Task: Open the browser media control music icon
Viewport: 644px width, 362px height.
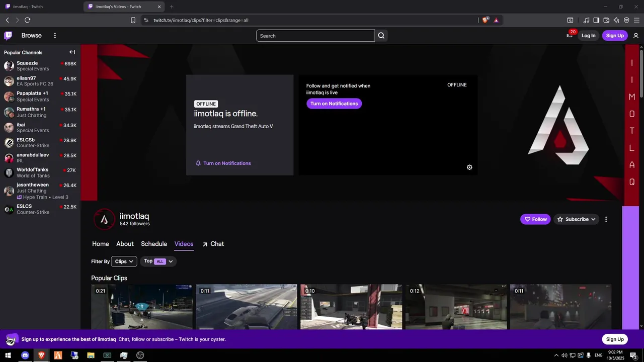Action: point(586,20)
